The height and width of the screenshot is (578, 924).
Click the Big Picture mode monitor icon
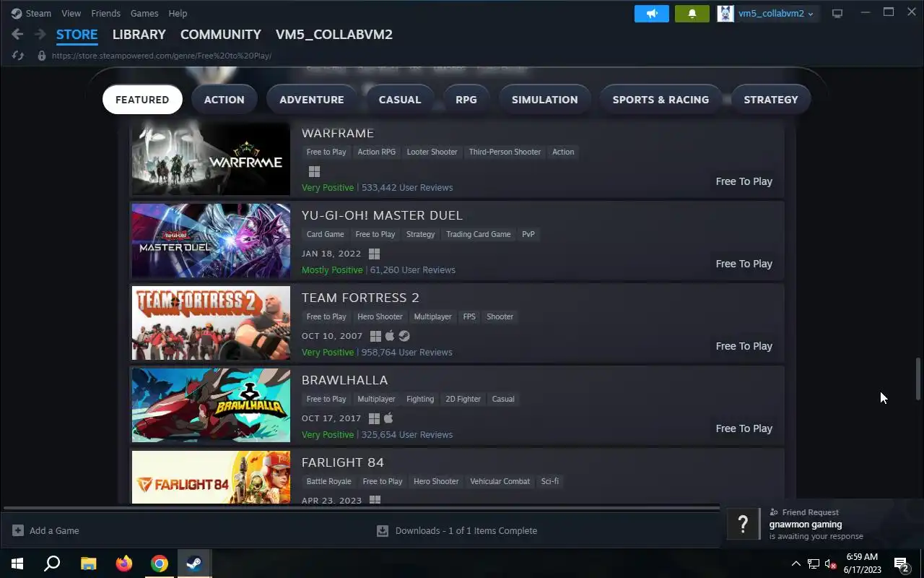coord(837,14)
